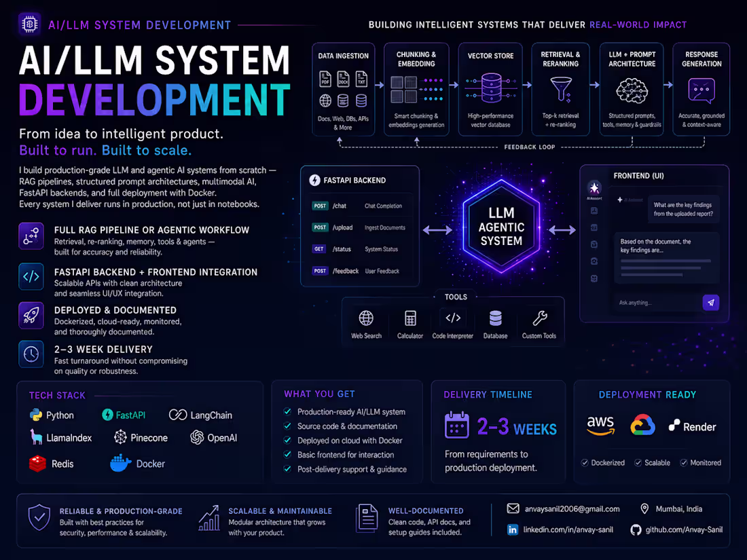This screenshot has width=747, height=560.
Task: Click the Retrieval & Reranking funnel icon
Action: 561,89
